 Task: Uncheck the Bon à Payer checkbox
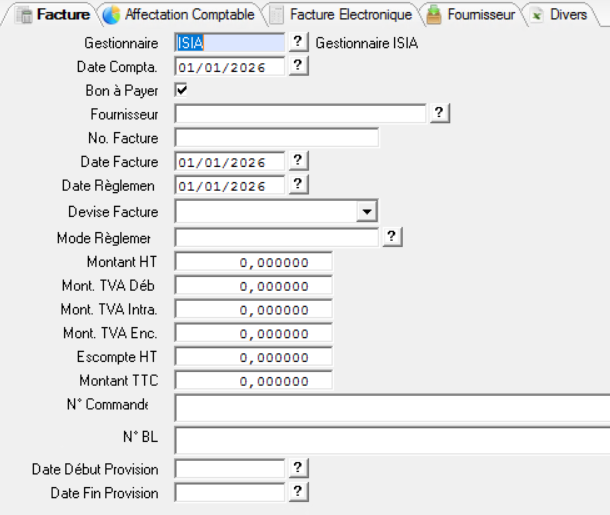[181, 90]
